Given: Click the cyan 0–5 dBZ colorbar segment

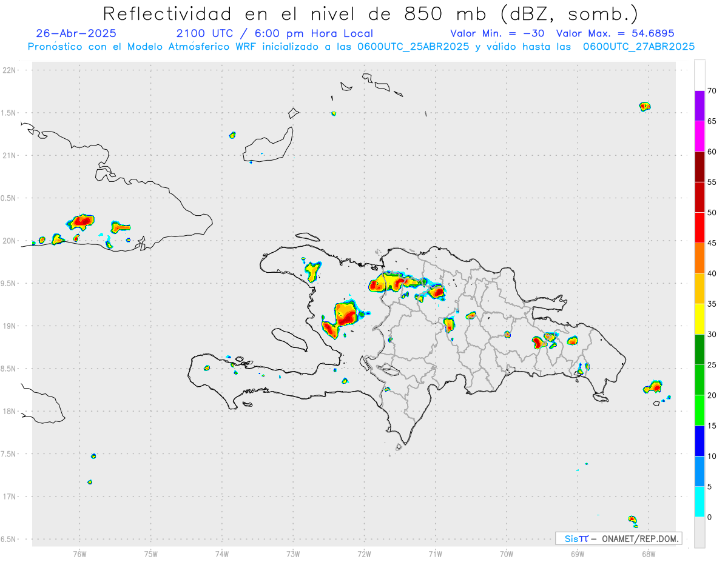Looking at the screenshot, I should coord(699,502).
